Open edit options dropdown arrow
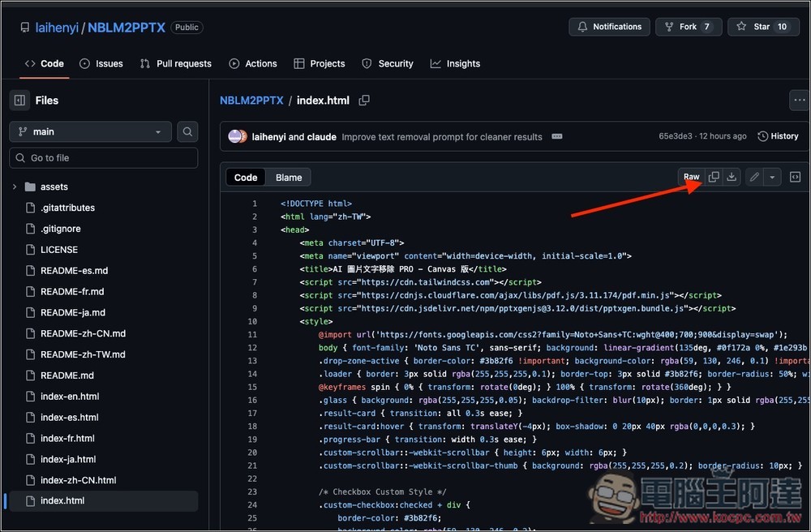The height and width of the screenshot is (532, 811). 772,177
